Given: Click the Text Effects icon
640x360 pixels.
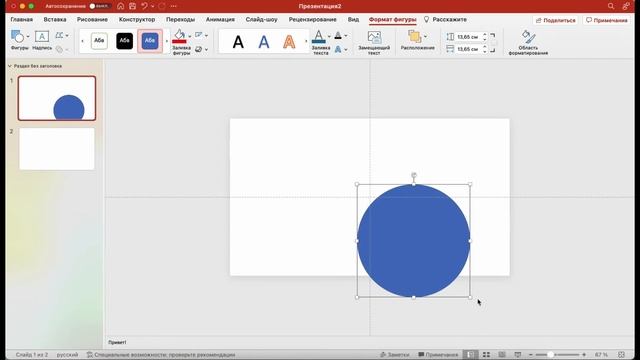Looking at the screenshot, I should (x=338, y=49).
